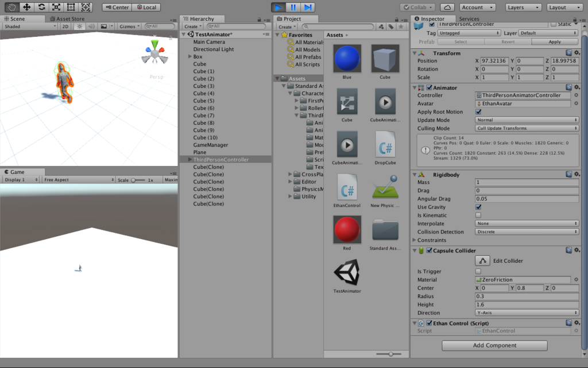Open the Shaded draw mode dropdown
The height and width of the screenshot is (368, 588).
[30, 26]
